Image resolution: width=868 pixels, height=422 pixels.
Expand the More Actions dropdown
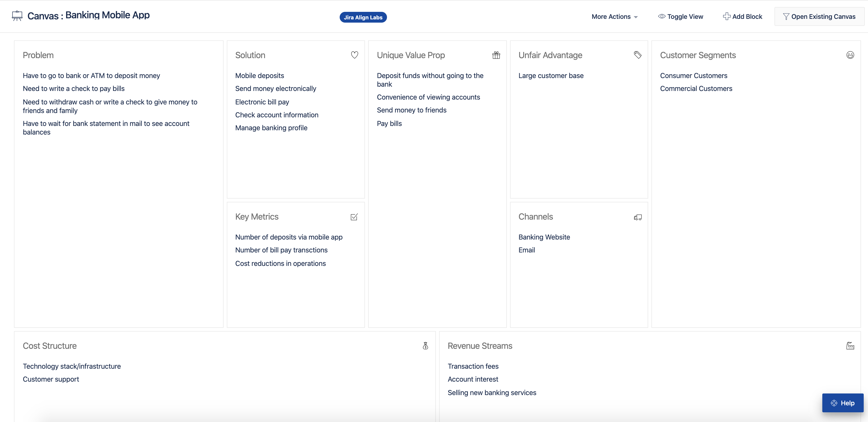(614, 16)
